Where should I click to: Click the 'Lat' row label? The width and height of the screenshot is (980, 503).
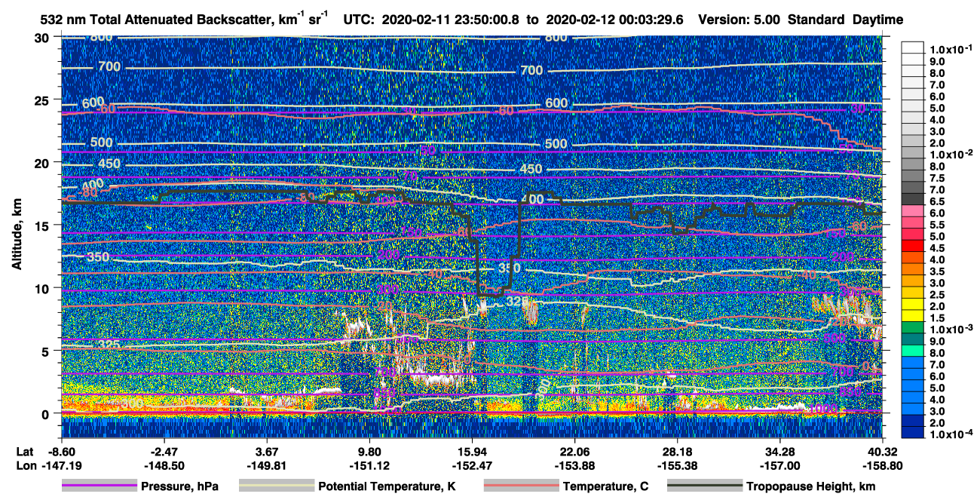coord(26,451)
